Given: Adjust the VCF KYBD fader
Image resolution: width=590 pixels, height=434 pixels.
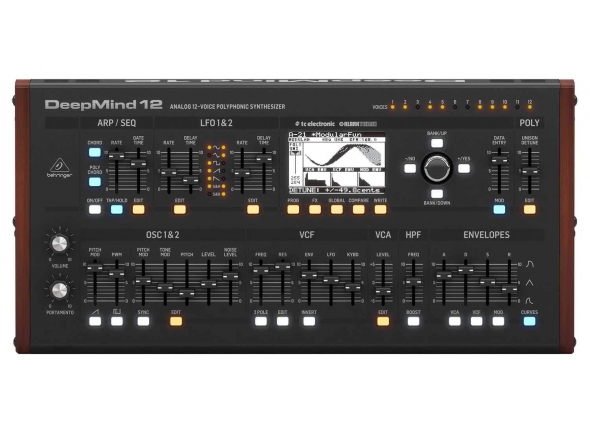Looking at the screenshot, I should click(353, 287).
